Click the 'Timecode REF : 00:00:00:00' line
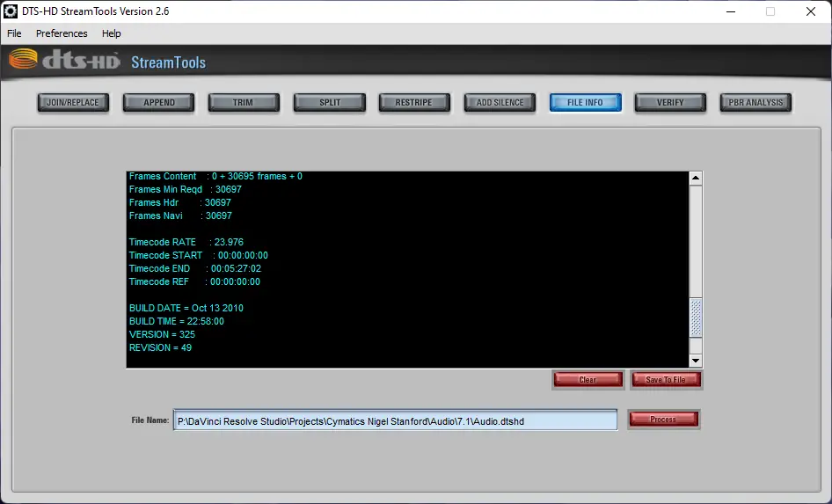 [x=194, y=281]
